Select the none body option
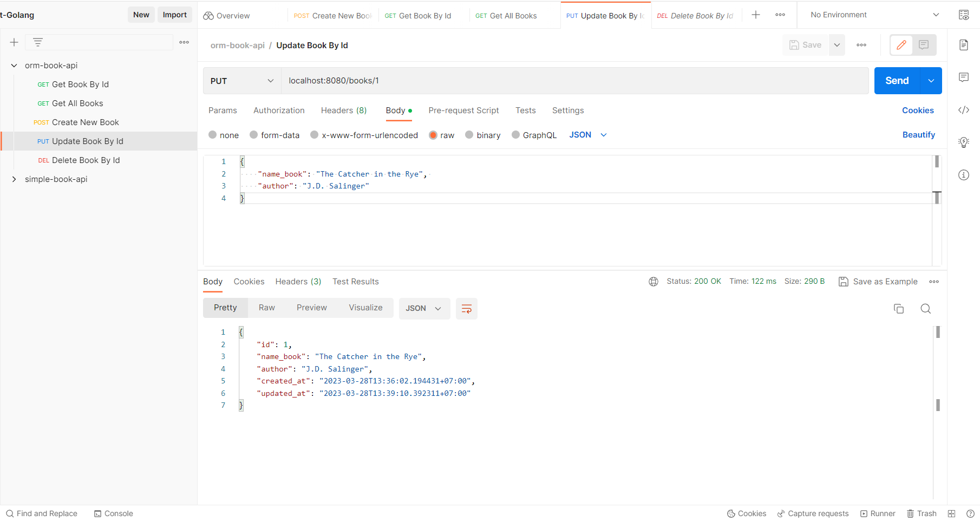 click(x=213, y=135)
